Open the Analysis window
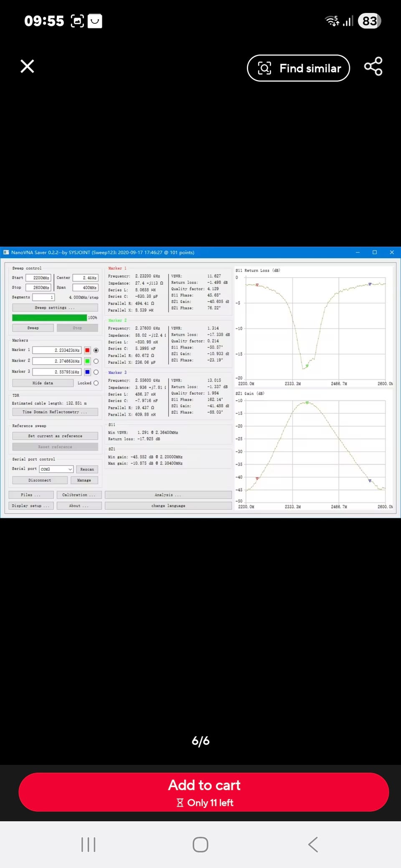 click(x=168, y=495)
